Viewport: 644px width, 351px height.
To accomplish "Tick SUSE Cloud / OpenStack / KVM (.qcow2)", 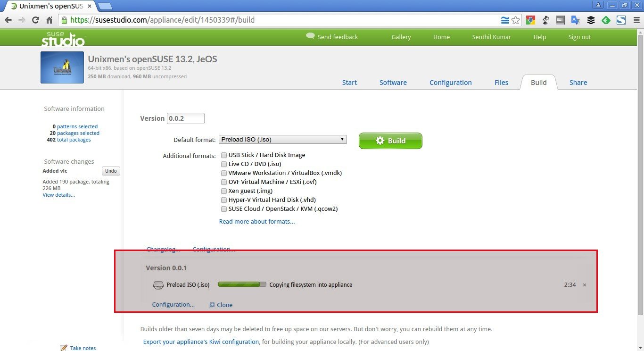I will [x=224, y=209].
